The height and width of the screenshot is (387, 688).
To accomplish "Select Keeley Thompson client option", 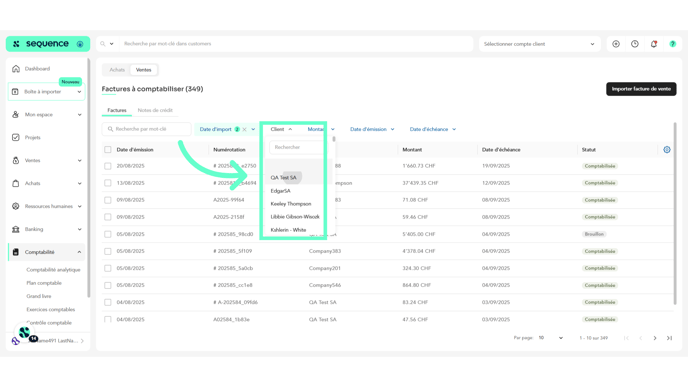I will click(x=290, y=204).
